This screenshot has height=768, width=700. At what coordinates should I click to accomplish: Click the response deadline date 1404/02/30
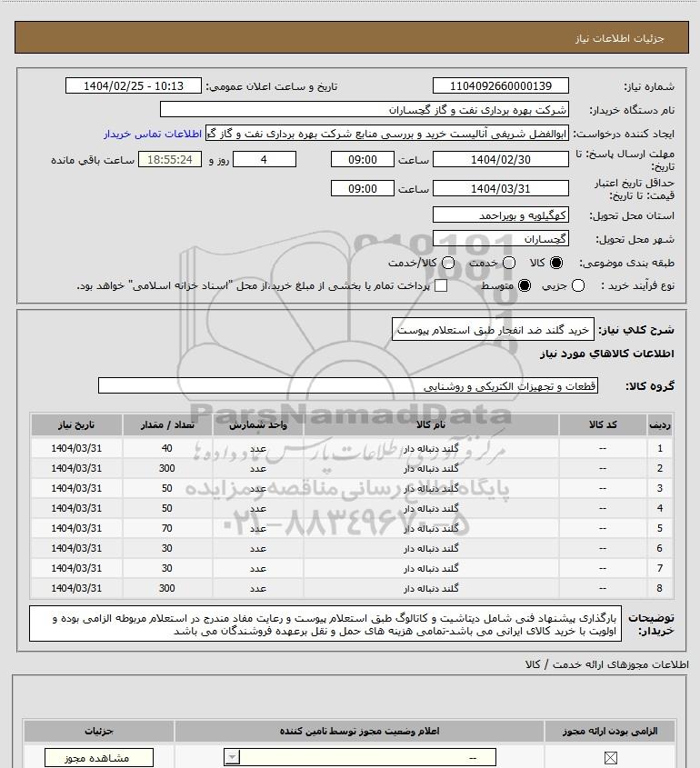(501, 159)
